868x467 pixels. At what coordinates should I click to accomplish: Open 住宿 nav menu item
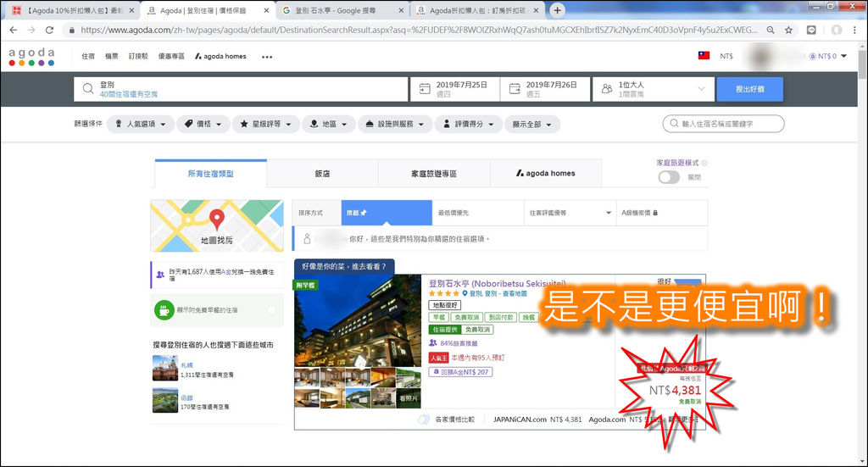click(x=88, y=57)
